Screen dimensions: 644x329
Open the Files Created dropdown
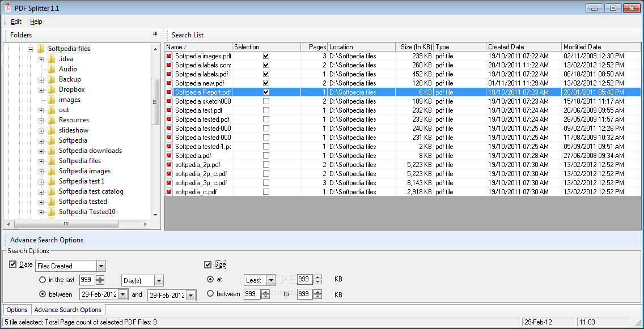101,266
